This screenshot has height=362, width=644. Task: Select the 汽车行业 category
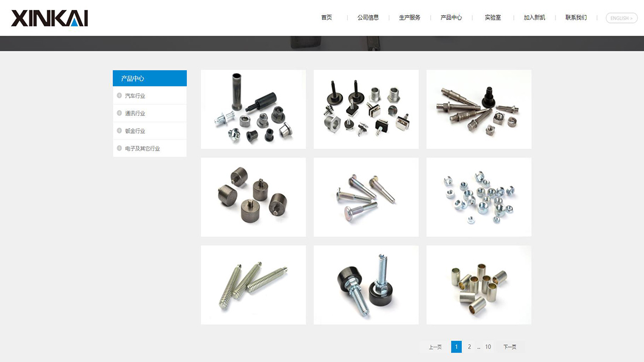pos(135,95)
